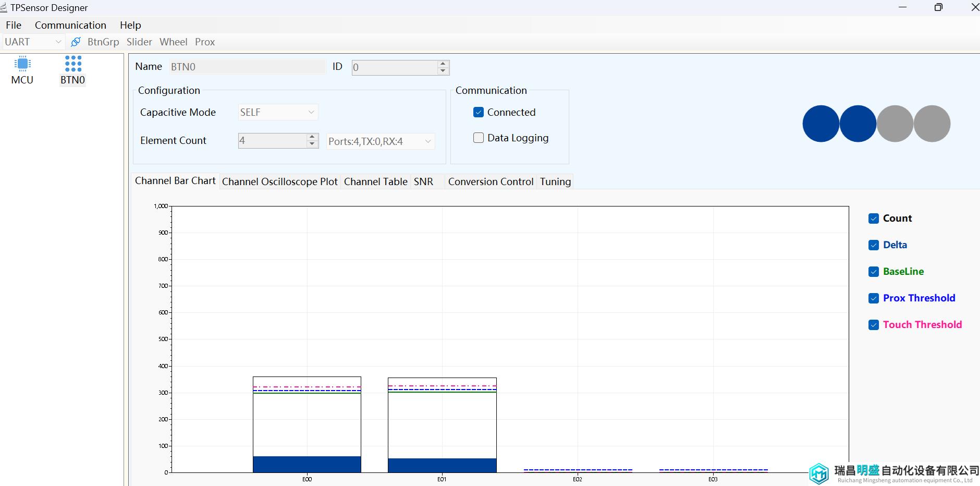Enable Data Logging checkbox
980x486 pixels.
point(479,138)
